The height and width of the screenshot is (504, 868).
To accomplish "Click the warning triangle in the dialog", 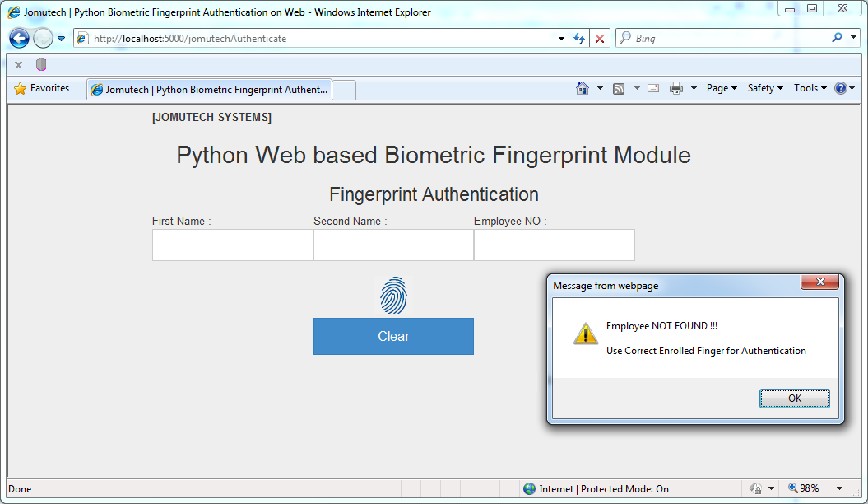I will pyautogui.click(x=585, y=333).
